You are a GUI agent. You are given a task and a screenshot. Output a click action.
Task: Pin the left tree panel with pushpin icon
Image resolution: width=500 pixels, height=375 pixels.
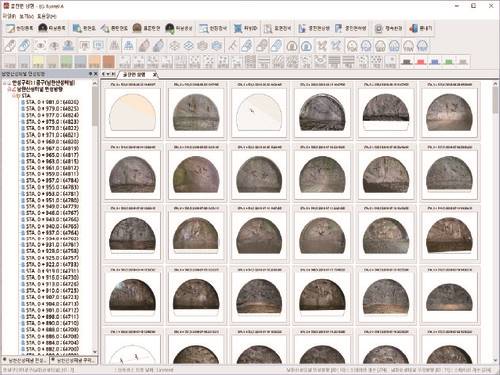(x=90, y=74)
